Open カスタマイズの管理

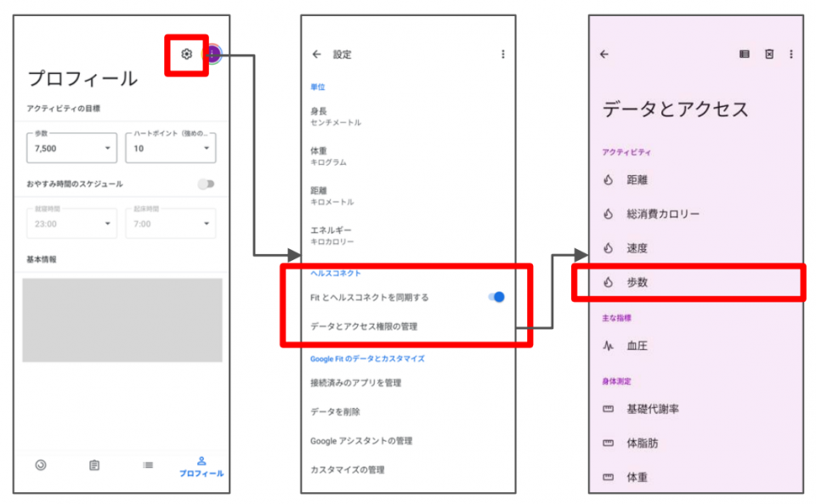pyautogui.click(x=348, y=470)
